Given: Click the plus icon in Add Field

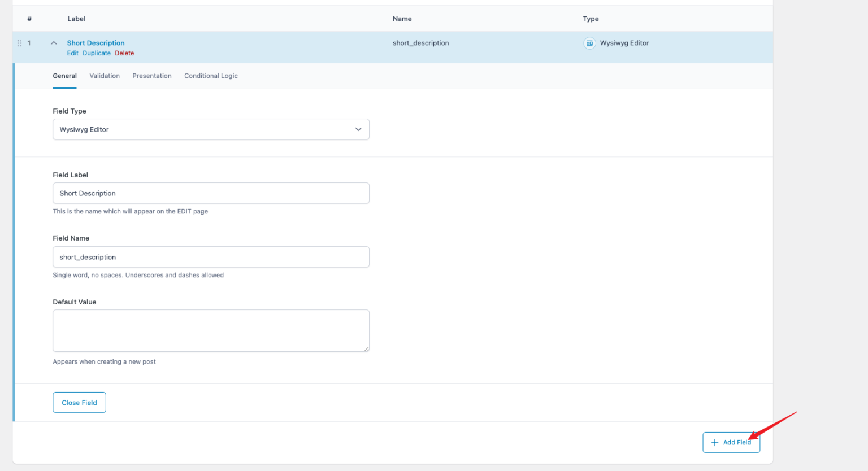Looking at the screenshot, I should click(x=715, y=443).
